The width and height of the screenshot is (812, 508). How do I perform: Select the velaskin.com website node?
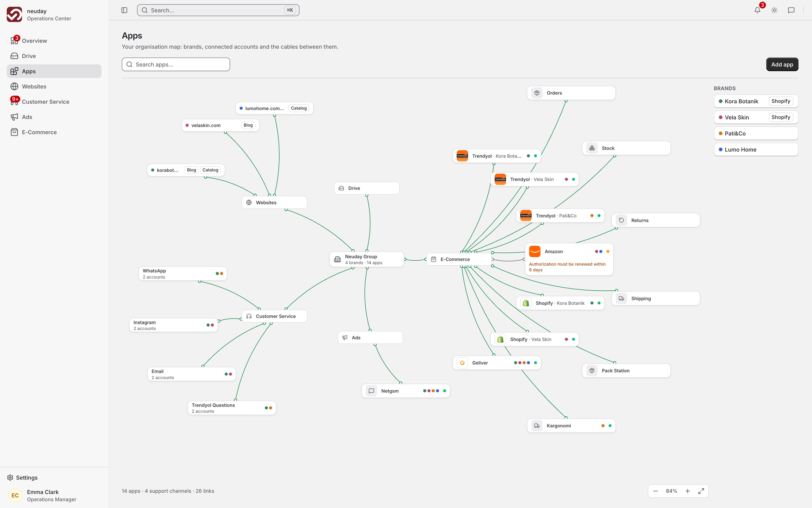coord(221,125)
